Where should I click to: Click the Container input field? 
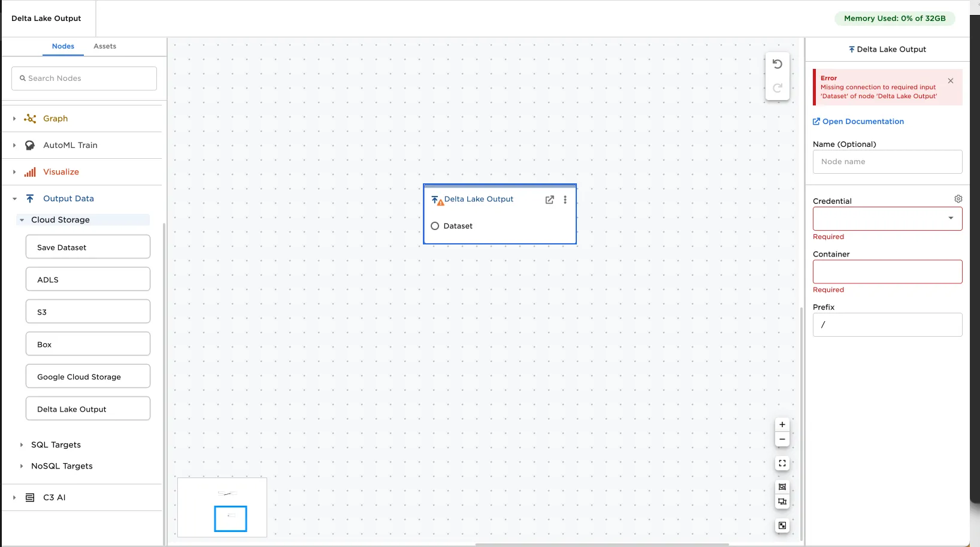coord(887,271)
